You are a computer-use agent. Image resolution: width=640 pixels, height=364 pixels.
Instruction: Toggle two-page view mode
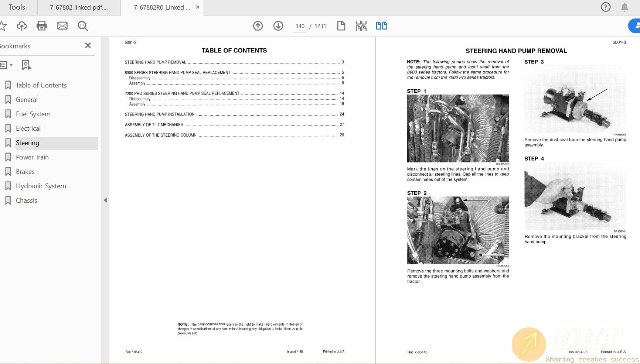click(x=381, y=26)
